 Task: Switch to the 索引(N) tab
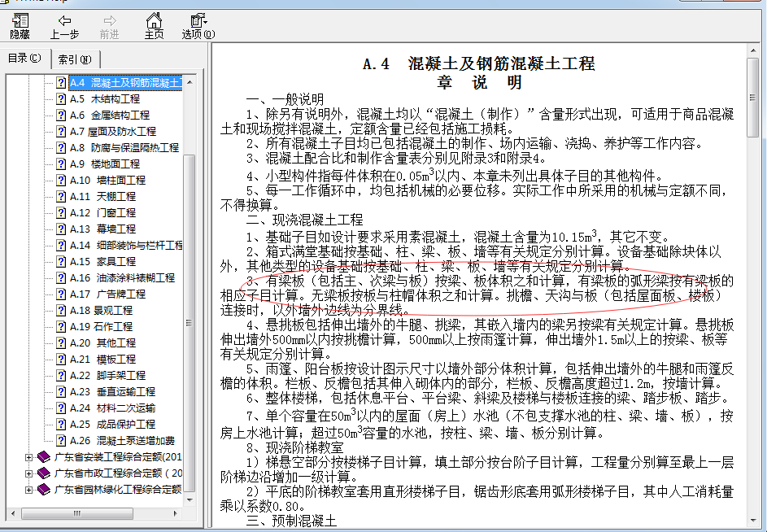tap(75, 59)
